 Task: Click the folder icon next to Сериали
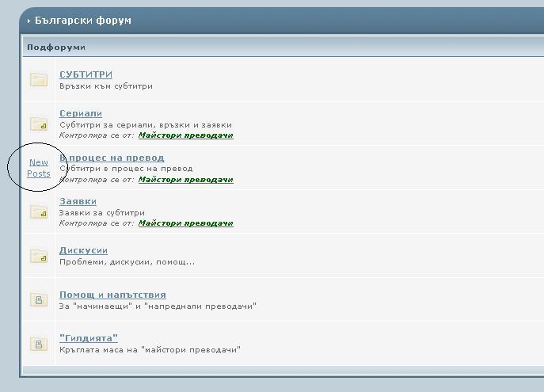point(39,124)
